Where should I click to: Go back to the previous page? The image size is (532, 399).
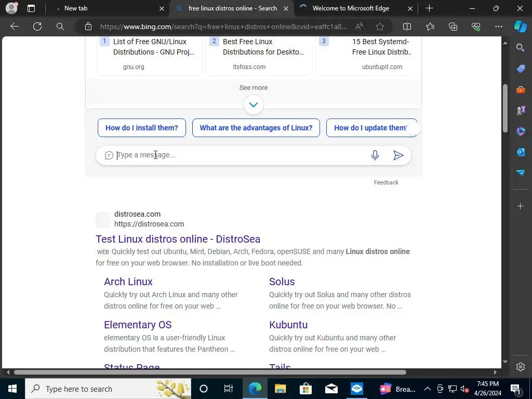click(14, 26)
